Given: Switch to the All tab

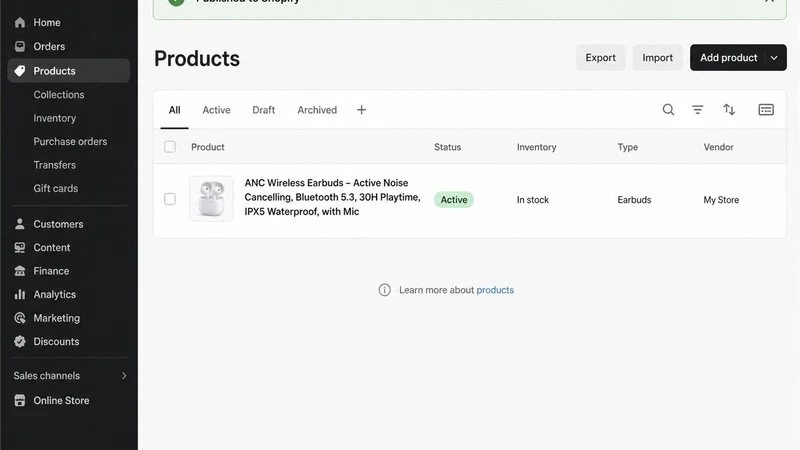Looking at the screenshot, I should point(174,110).
